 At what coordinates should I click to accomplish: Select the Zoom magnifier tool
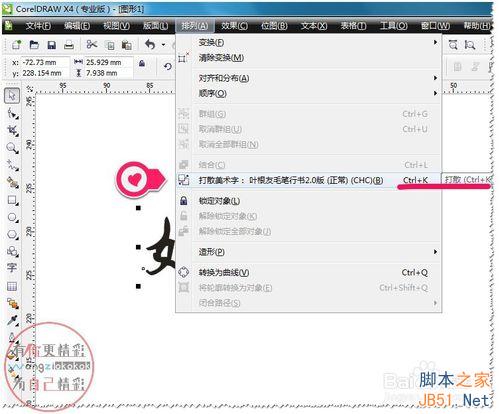pos(13,148)
